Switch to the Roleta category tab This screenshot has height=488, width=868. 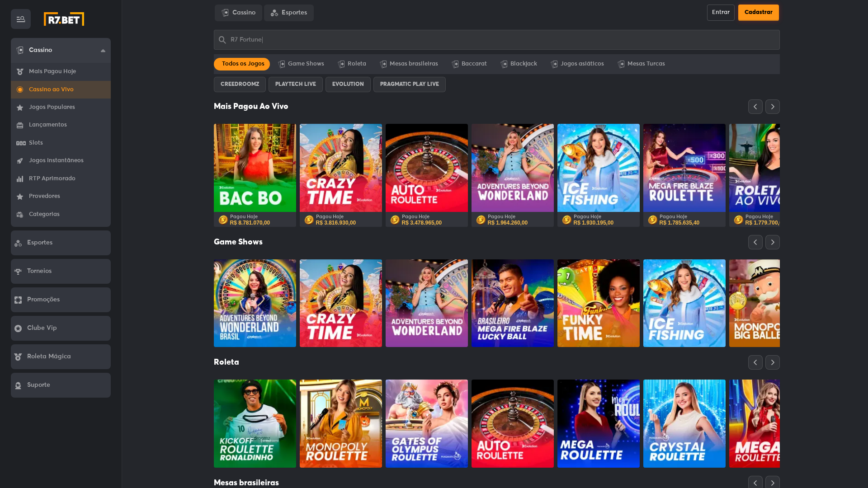[x=352, y=64]
